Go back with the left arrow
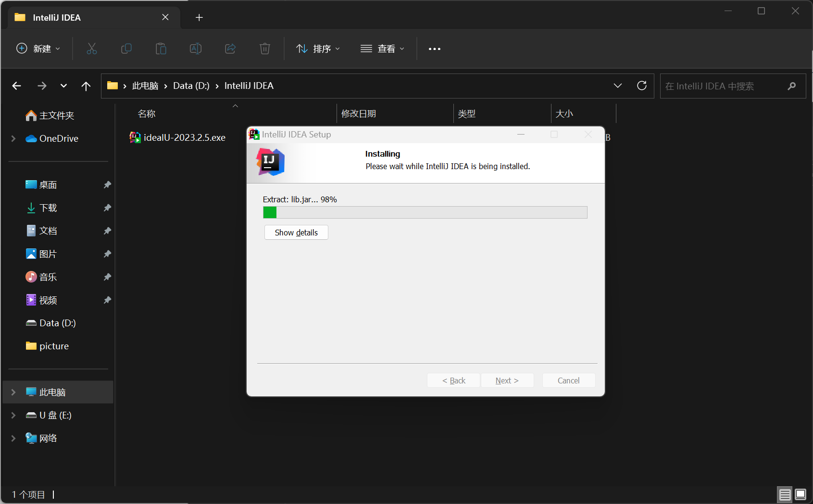The height and width of the screenshot is (504, 813). coord(17,86)
